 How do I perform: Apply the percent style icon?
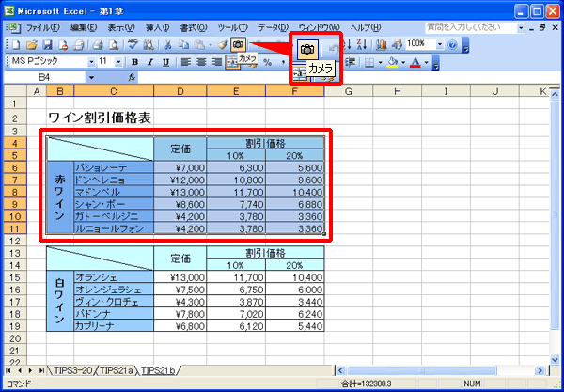(267, 63)
